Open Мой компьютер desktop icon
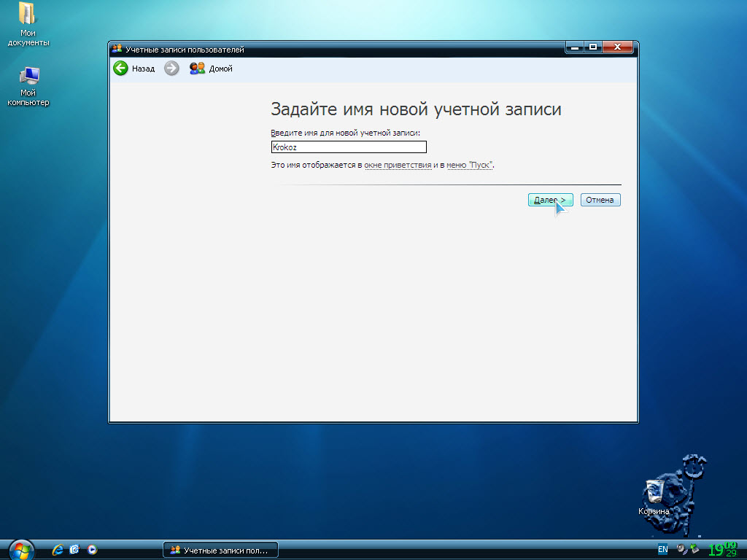 28,76
